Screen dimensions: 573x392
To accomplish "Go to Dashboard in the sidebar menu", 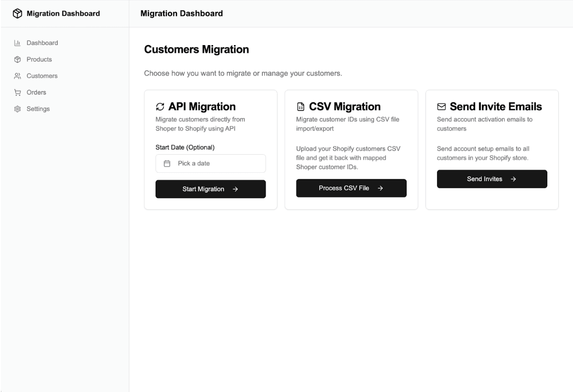I will (x=42, y=43).
